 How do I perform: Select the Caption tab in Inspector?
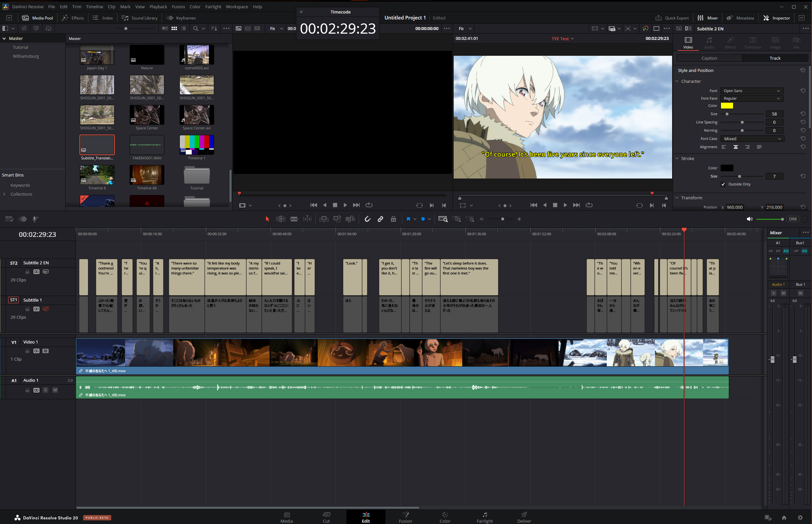point(709,58)
